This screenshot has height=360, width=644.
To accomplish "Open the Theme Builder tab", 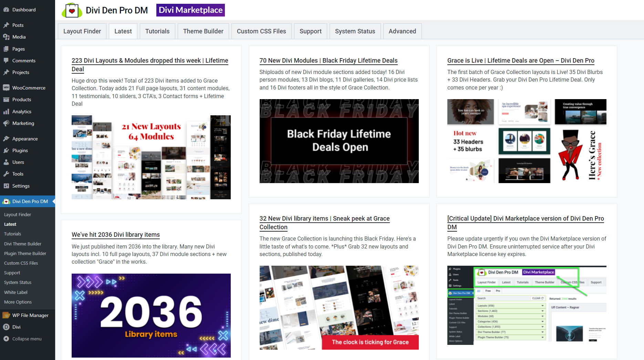I will pos(203,31).
